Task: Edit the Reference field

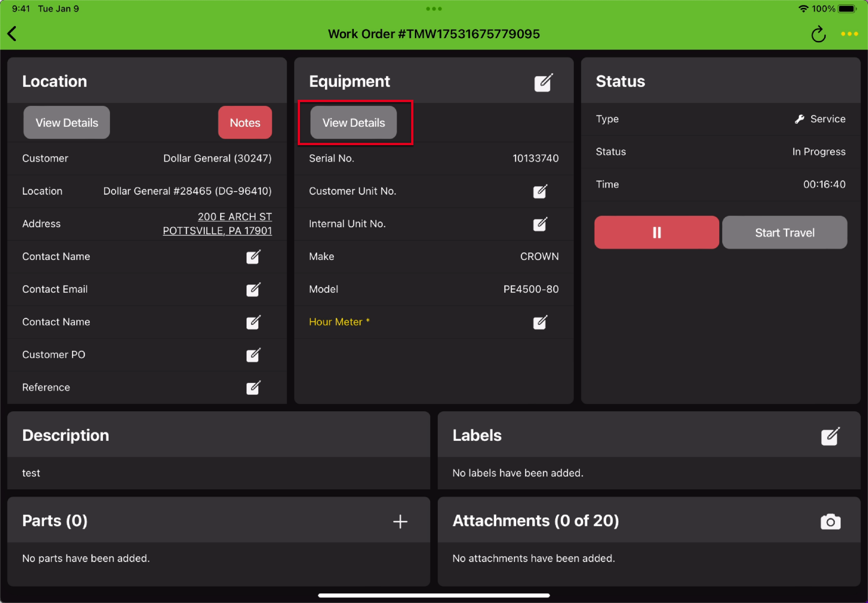Action: click(253, 388)
